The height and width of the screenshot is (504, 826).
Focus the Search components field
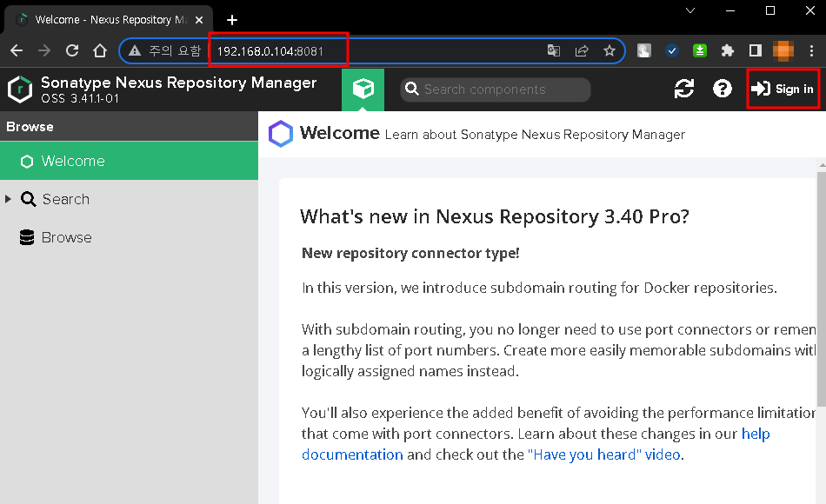point(496,90)
